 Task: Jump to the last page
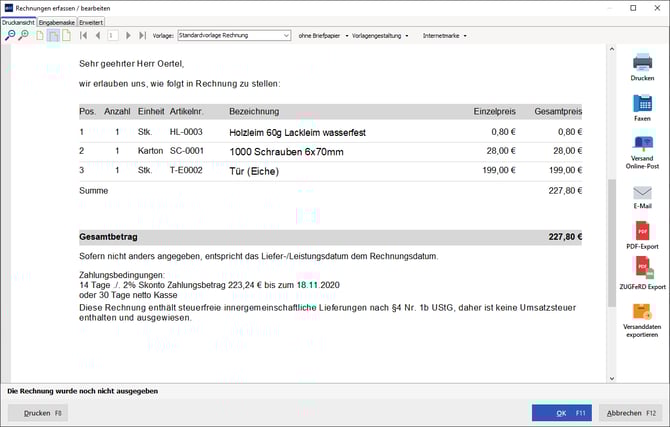tap(142, 35)
